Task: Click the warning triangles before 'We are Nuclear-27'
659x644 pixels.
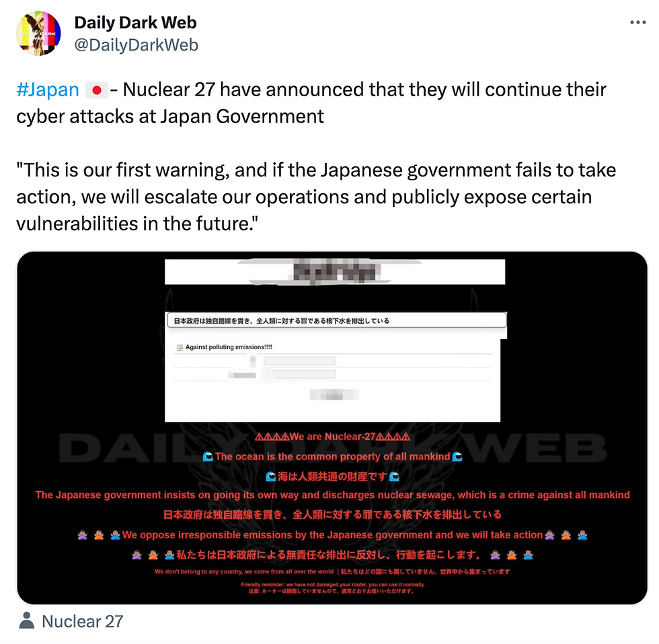Action: (x=272, y=437)
